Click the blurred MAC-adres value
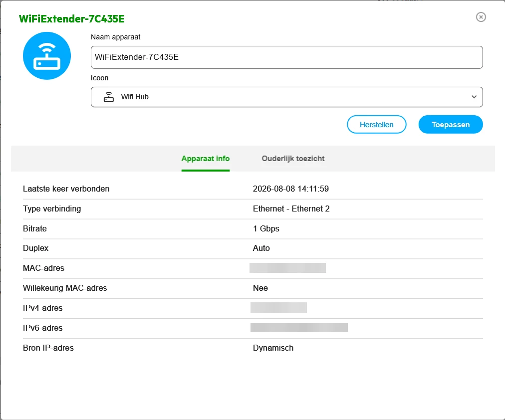The image size is (505, 420). coord(287,268)
